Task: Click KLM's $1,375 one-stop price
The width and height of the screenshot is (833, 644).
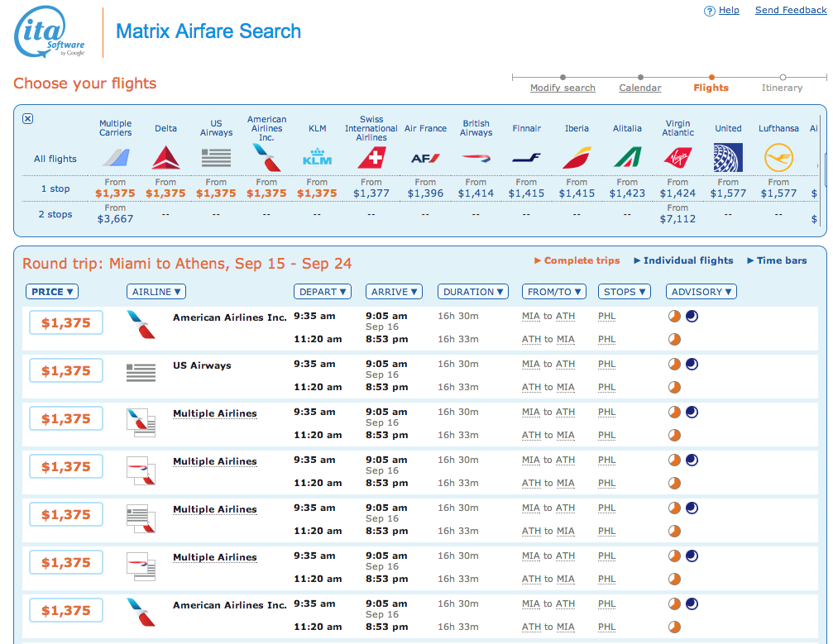Action: click(x=317, y=193)
